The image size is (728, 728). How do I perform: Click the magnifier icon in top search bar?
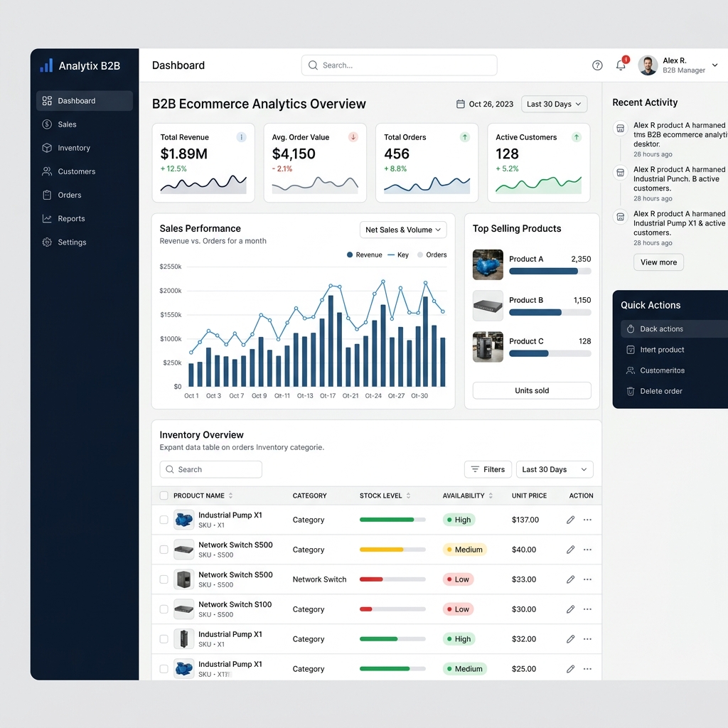pos(314,65)
